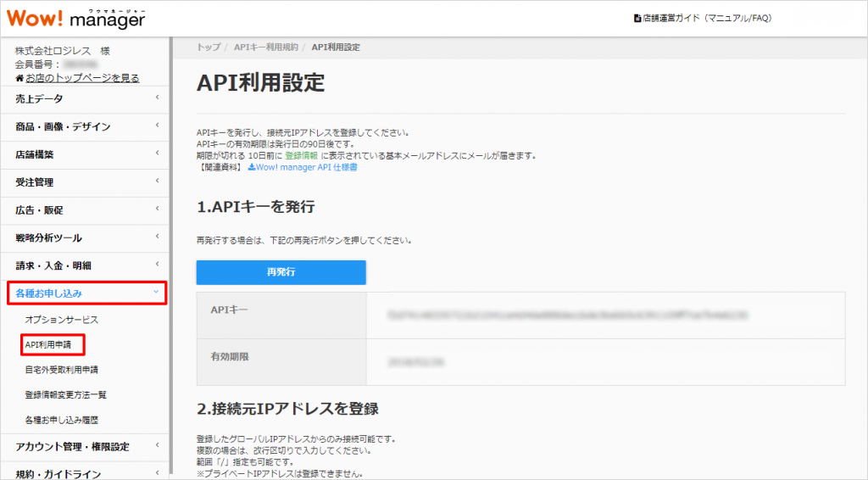868x480 pixels.
Task: Open the 広告・販促 sidebar menu
Action: pos(85,210)
